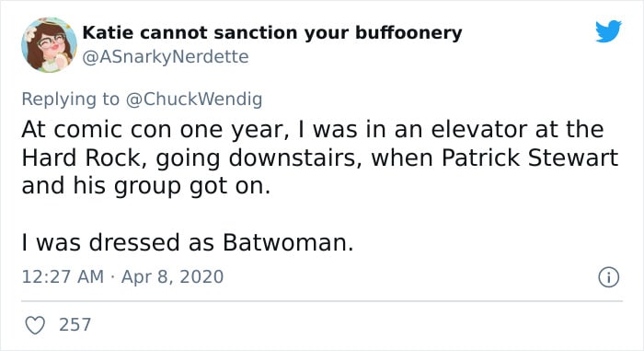Open the tweet info circle icon
This screenshot has width=644, height=351.
click(608, 277)
